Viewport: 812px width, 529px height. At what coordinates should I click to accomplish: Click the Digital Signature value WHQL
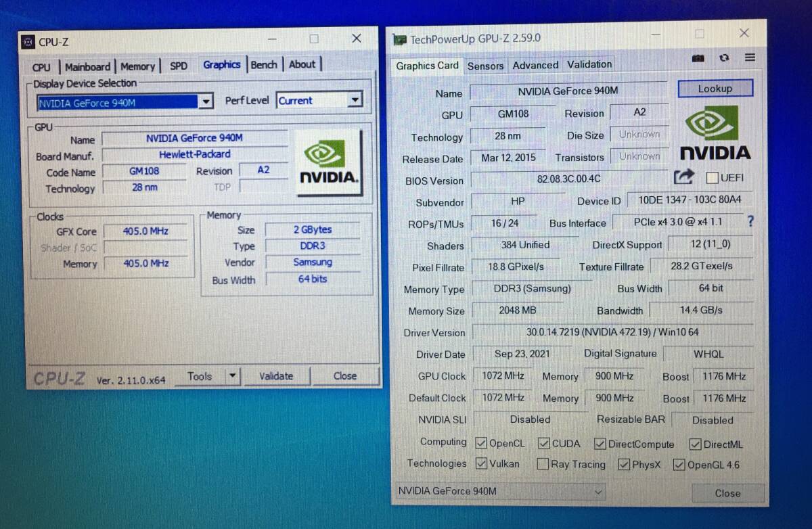coord(708,354)
